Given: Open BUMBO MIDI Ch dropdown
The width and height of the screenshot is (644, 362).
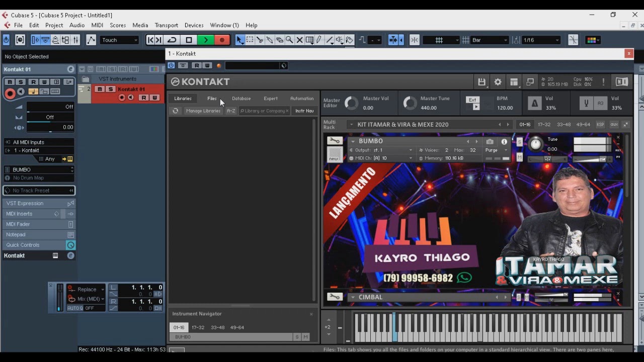Looking at the screenshot, I should coord(381,158).
